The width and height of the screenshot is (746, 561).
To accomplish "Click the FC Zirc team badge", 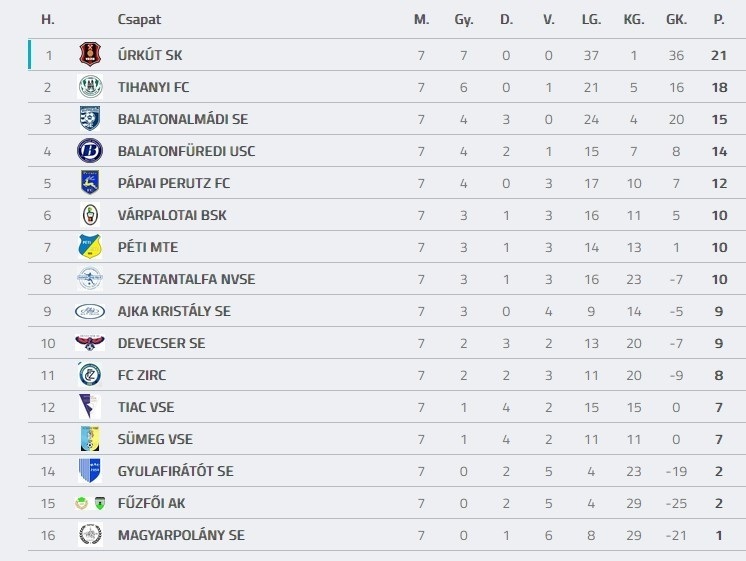I will 90,375.
